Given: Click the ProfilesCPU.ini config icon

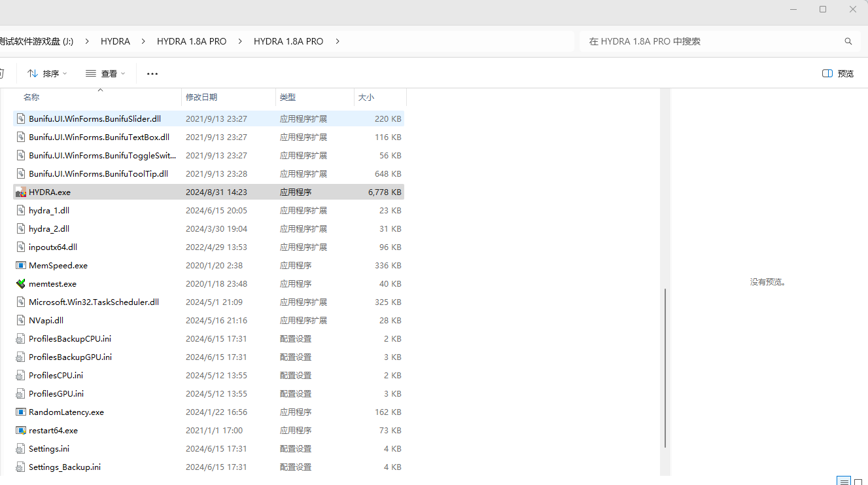Looking at the screenshot, I should point(21,376).
